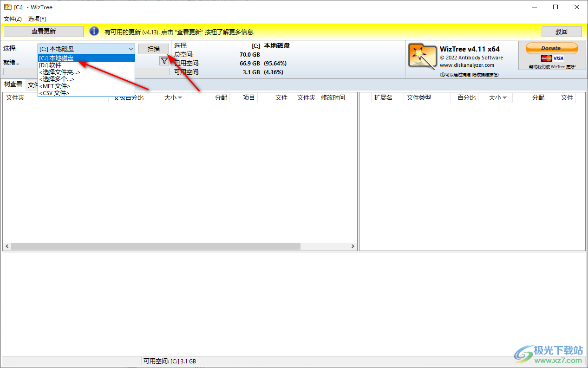Click the 分配 column header in right pane
The image size is (588, 368).
point(529,97)
